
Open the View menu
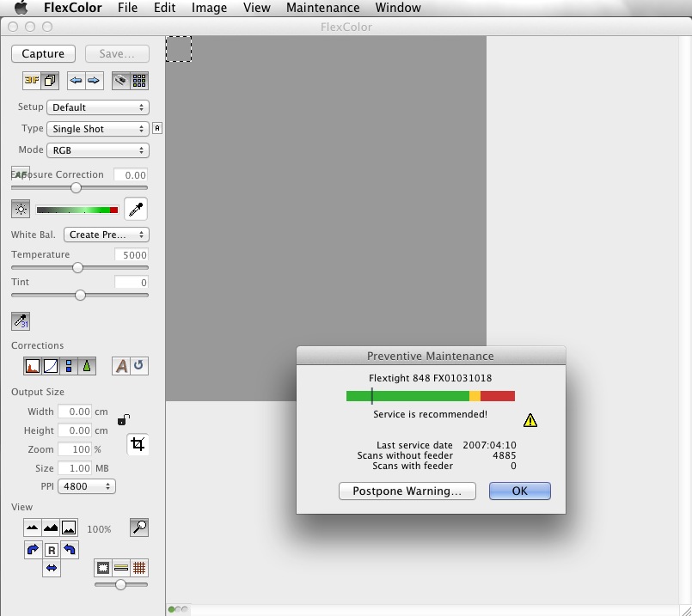[x=257, y=8]
